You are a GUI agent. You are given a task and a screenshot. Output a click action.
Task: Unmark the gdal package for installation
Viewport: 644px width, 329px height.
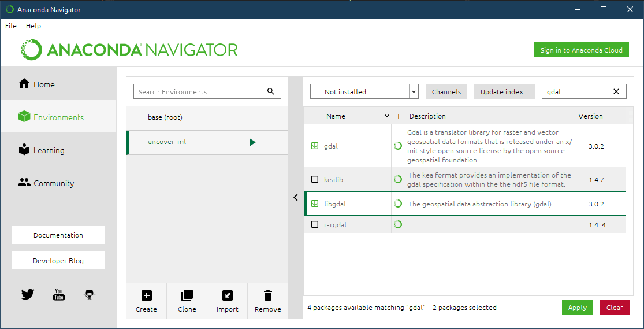[315, 146]
